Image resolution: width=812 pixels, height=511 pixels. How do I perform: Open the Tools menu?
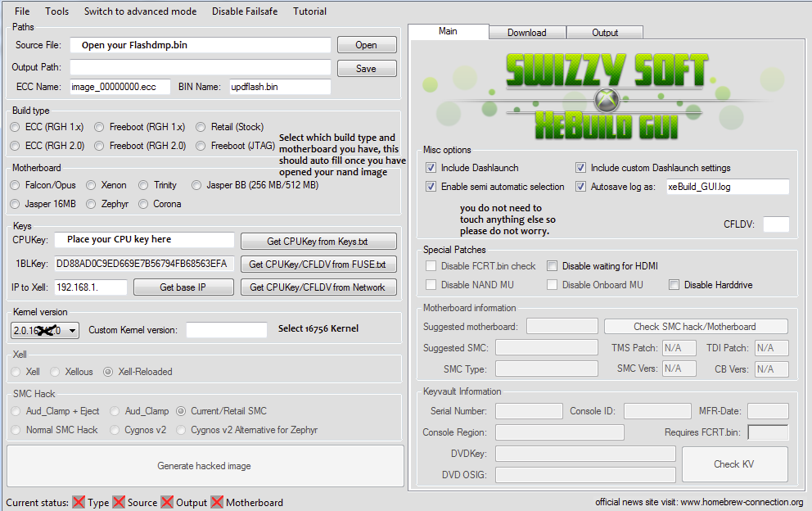pos(56,11)
